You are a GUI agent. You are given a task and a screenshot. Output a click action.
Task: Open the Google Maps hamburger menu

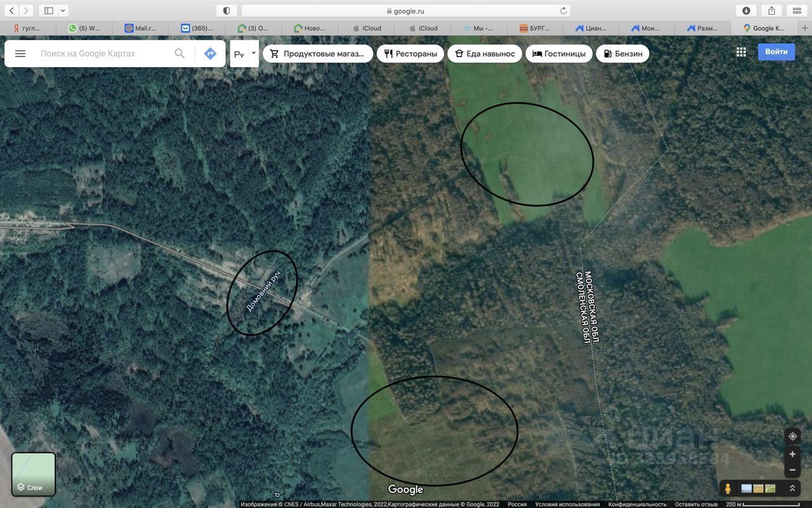tap(20, 54)
